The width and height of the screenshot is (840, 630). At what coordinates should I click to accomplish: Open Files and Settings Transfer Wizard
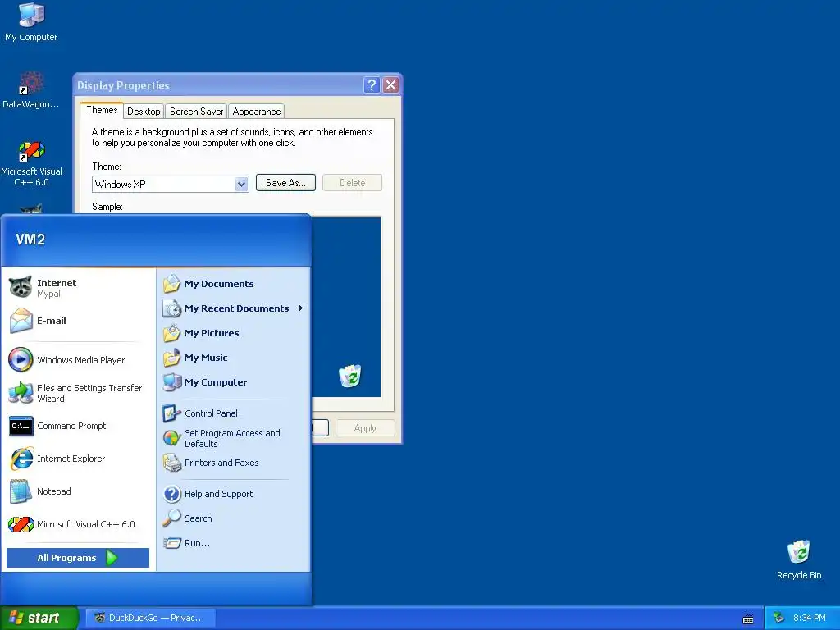click(78, 393)
